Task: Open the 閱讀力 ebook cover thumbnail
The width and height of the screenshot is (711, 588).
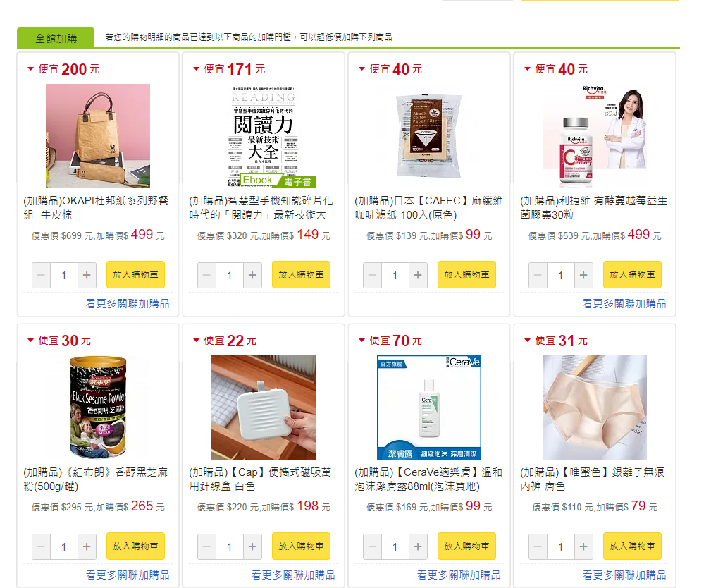Action: click(x=264, y=135)
